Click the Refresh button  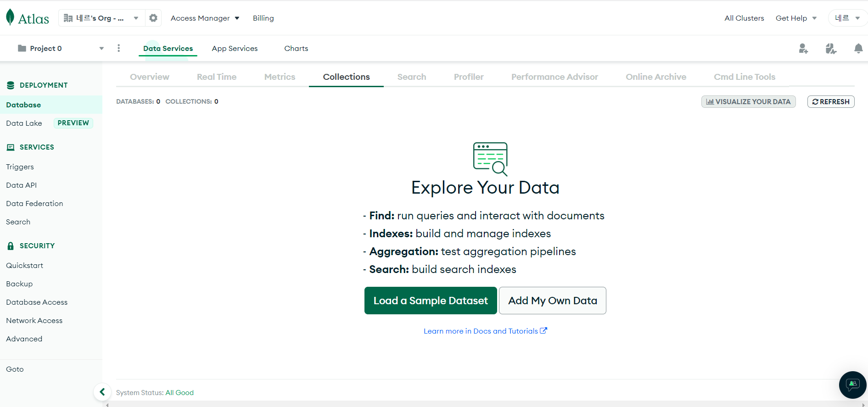(x=831, y=102)
